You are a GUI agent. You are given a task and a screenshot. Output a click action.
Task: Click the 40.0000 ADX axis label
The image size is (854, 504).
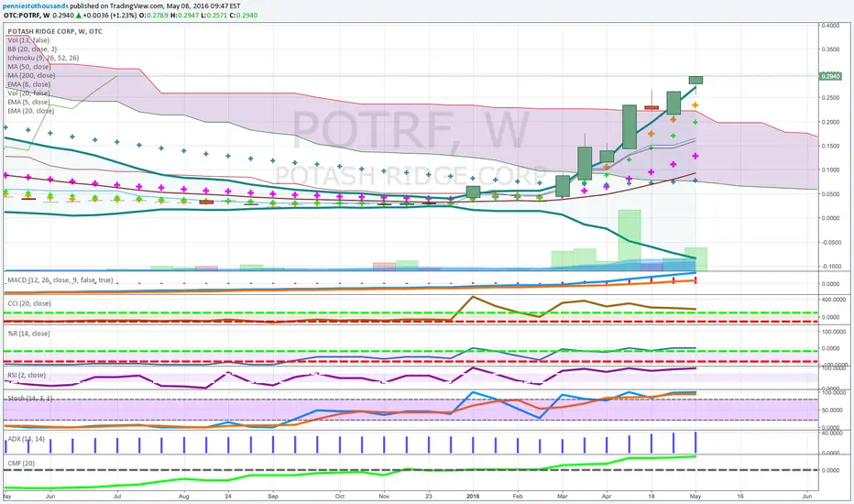(x=833, y=433)
